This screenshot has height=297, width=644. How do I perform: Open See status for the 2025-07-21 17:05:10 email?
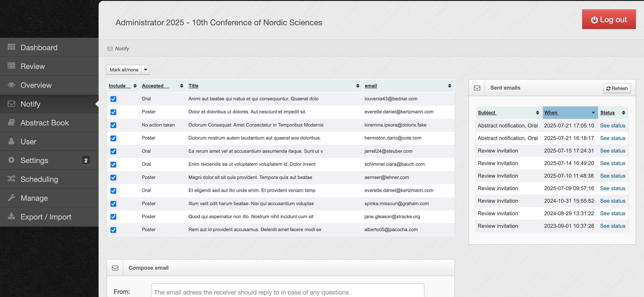coord(612,126)
